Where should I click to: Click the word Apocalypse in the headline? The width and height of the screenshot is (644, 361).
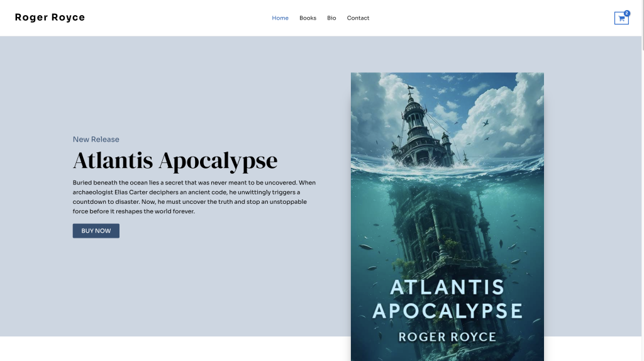[218, 160]
